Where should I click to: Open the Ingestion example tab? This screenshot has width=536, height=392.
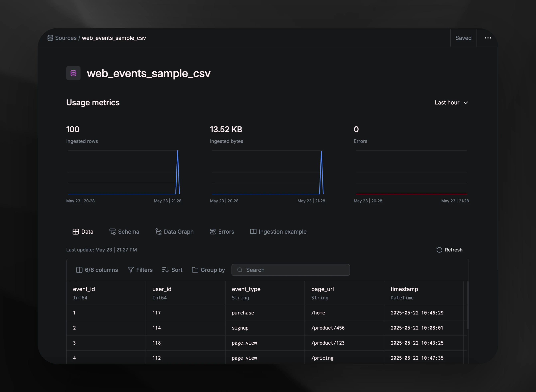click(x=278, y=232)
